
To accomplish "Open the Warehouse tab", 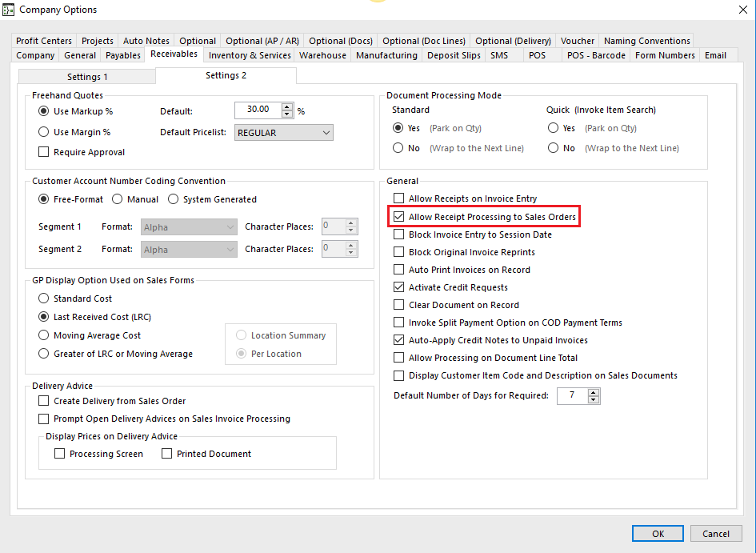I will [322, 55].
